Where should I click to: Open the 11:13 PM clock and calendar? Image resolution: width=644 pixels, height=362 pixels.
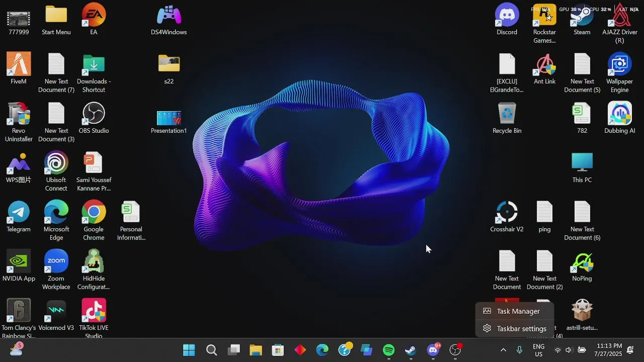(608, 350)
